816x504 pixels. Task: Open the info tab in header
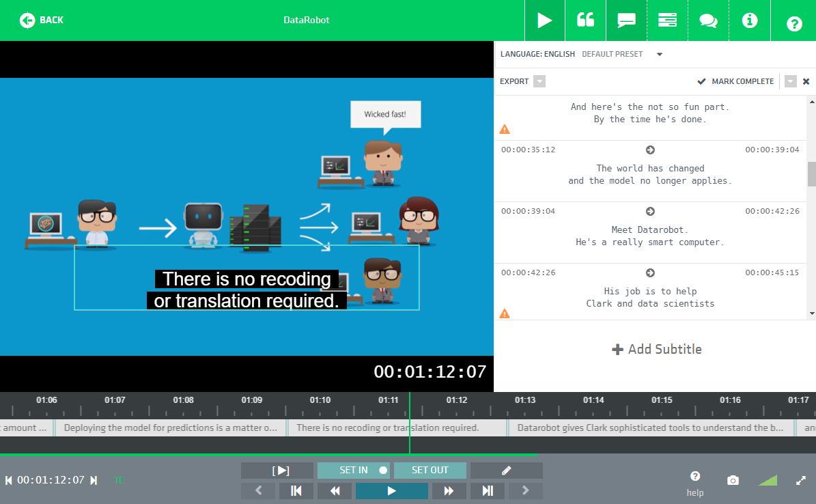click(749, 20)
